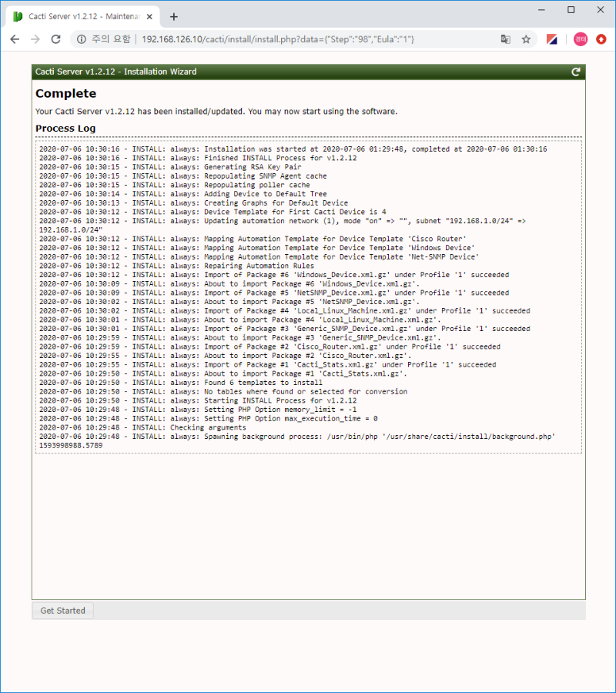This screenshot has height=693, width=616.
Task: Maximize the browser window
Action: tap(571, 10)
